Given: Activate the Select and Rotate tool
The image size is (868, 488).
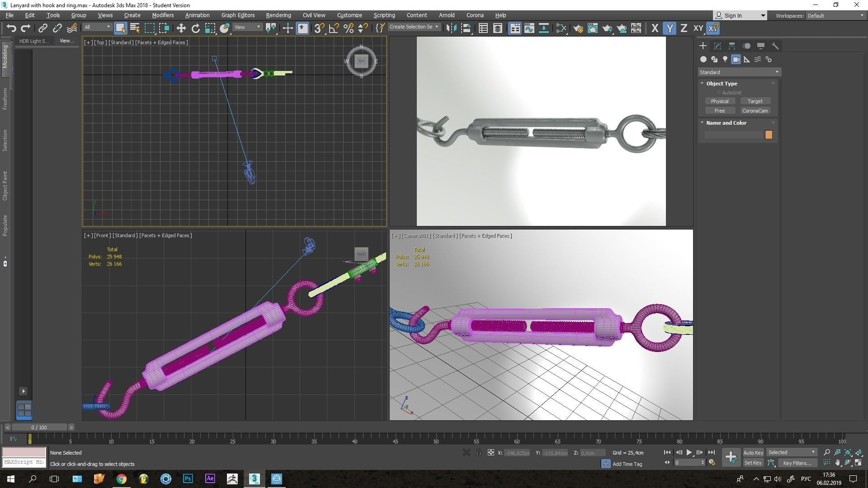Looking at the screenshot, I should point(195,28).
